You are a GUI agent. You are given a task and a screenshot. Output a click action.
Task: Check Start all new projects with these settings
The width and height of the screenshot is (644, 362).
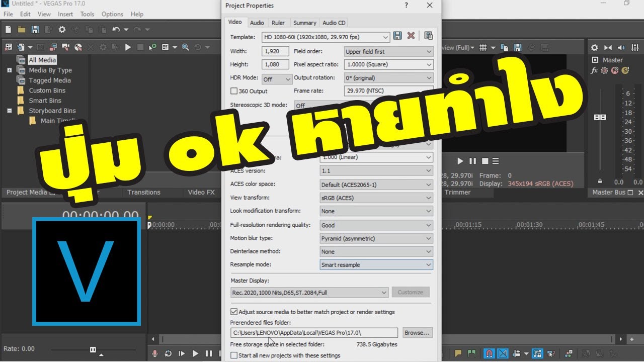point(233,355)
